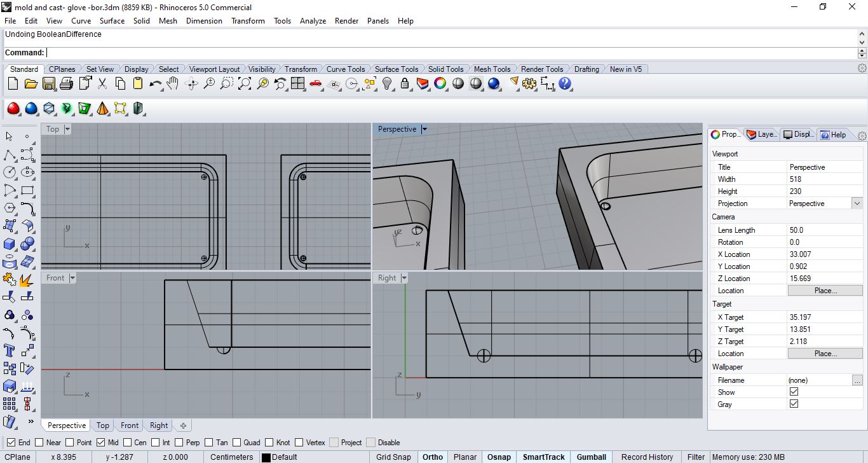Image resolution: width=868 pixels, height=463 pixels.
Task: Click the Save file icon
Action: click(48, 83)
